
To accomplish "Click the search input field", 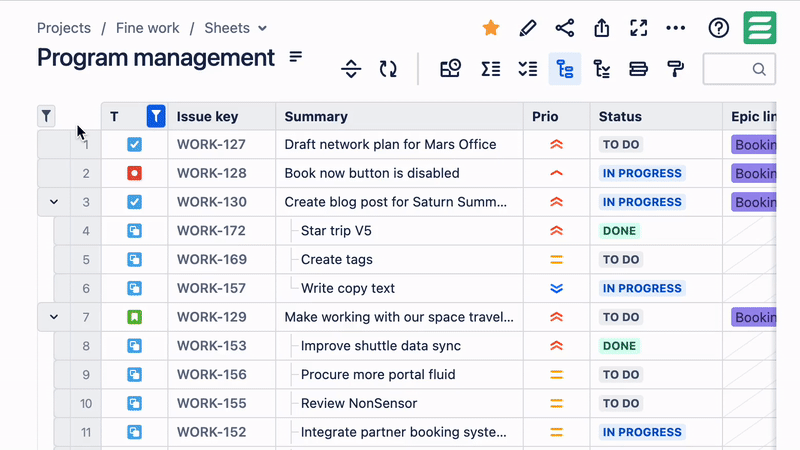I will [x=739, y=69].
